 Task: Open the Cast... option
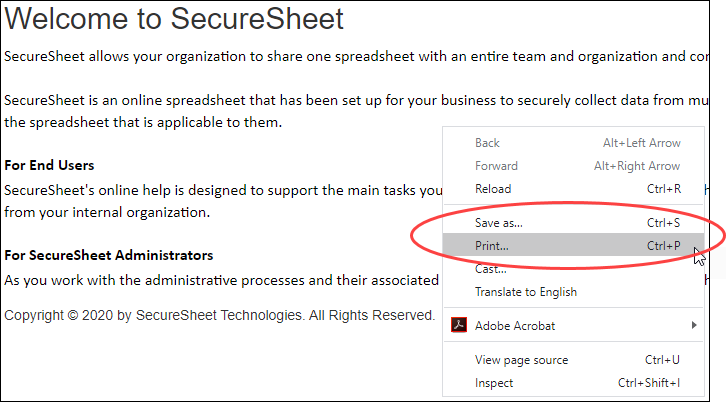[x=490, y=269]
